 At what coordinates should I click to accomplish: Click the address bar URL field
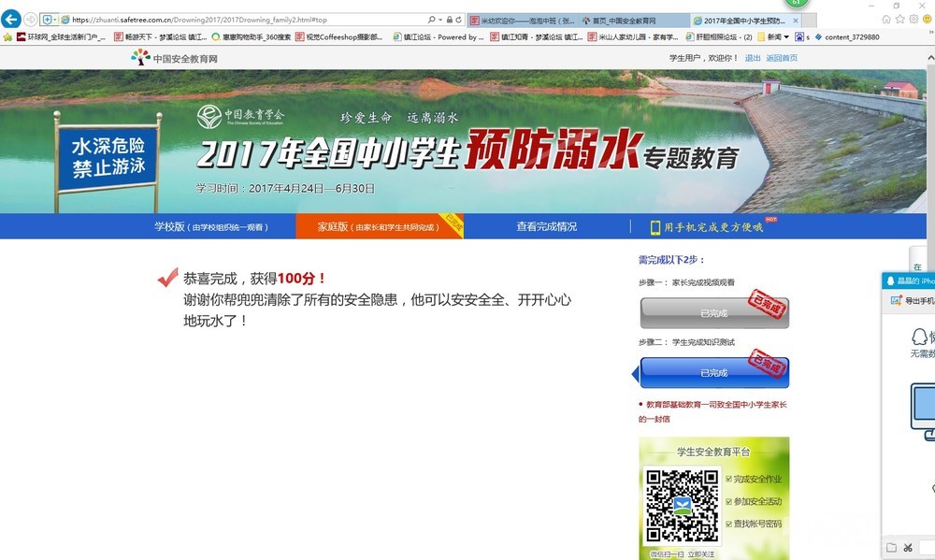243,20
